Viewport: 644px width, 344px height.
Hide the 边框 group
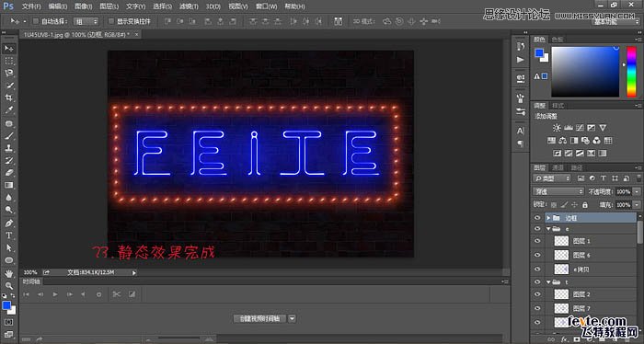click(x=537, y=218)
